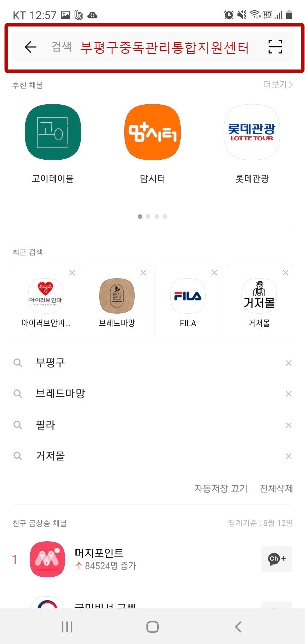Expand recommended channels with 더보기
This screenshot has width=305, height=644.
(278, 85)
